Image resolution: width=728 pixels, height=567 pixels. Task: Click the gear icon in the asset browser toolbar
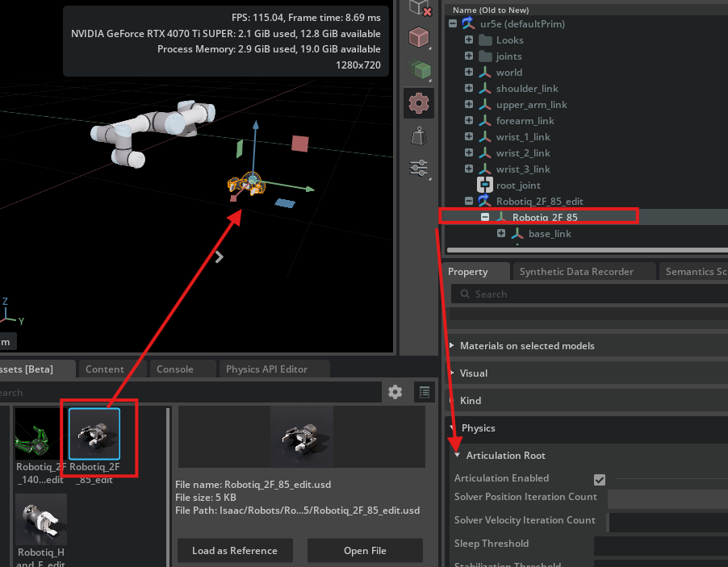[x=395, y=392]
